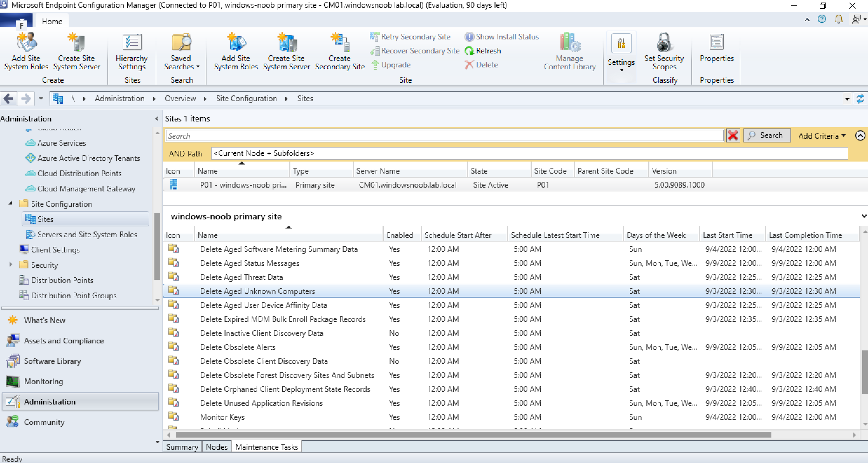Expand the Security tree node

point(10,265)
